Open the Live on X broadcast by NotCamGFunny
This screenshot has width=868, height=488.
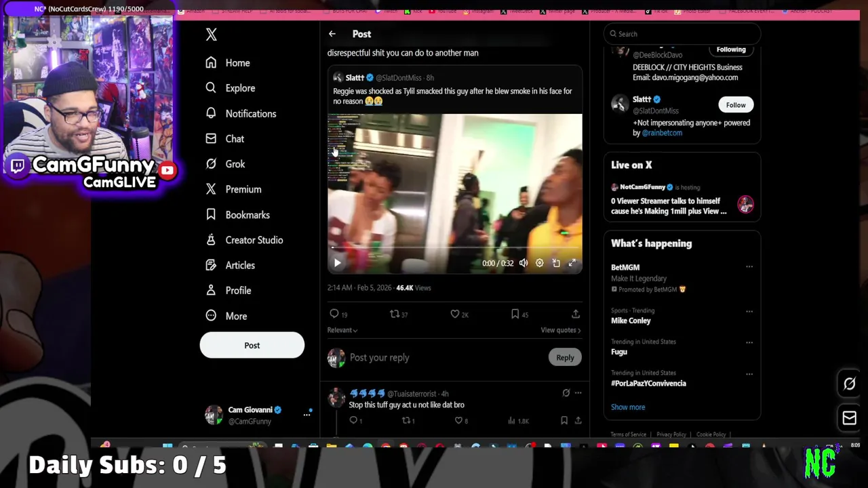[x=682, y=200]
